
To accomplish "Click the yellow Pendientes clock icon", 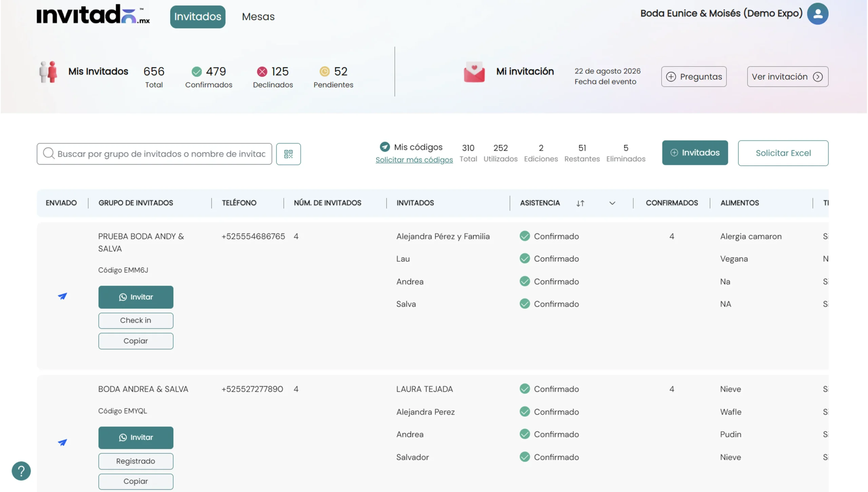I will point(324,72).
